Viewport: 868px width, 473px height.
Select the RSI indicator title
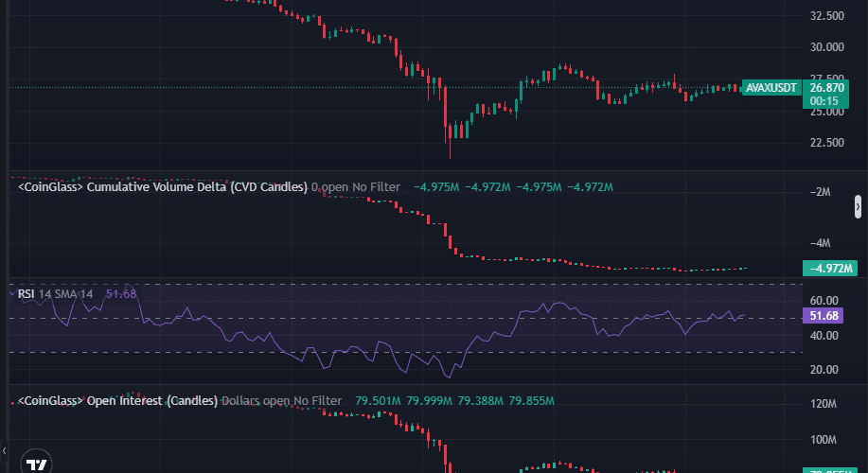tap(27, 293)
